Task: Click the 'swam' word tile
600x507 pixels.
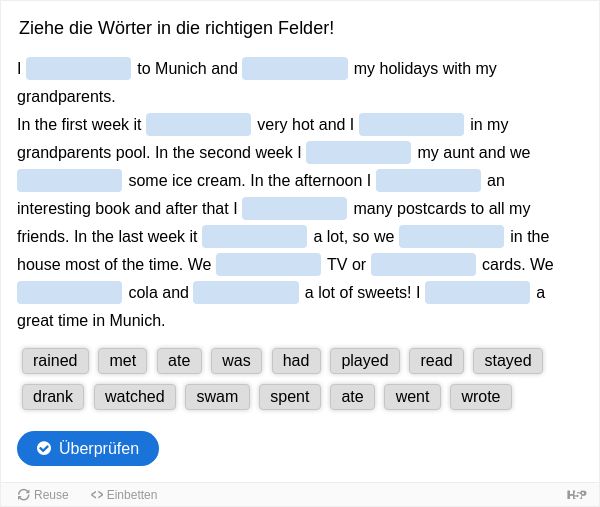Action: 217,397
